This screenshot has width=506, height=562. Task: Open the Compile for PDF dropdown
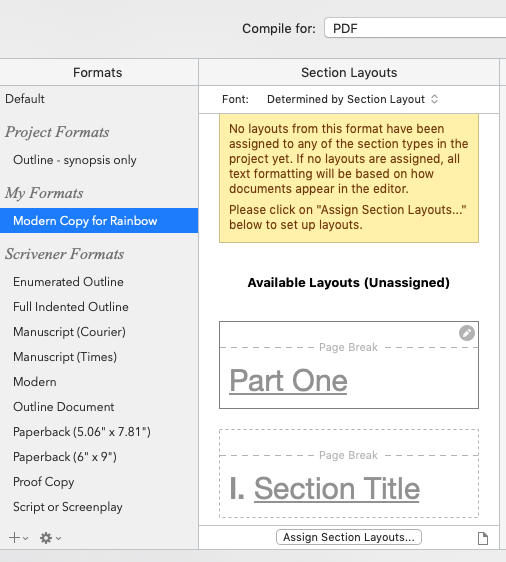coord(415,28)
